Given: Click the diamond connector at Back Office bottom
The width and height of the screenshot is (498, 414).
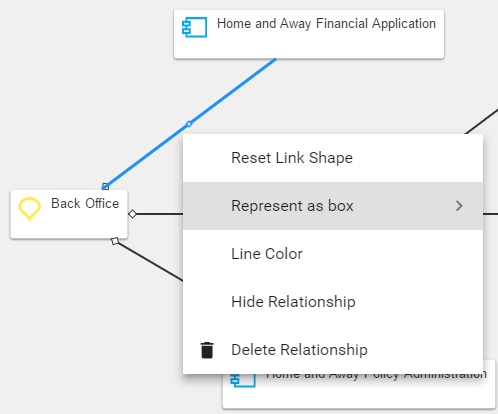Looking at the screenshot, I should pyautogui.click(x=115, y=241).
